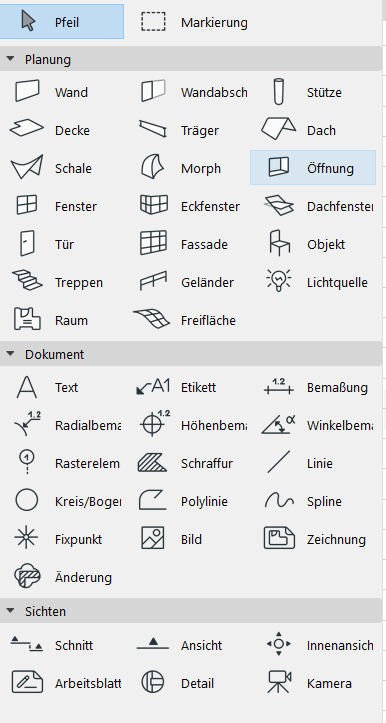
Task: Select the Morph tool icon
Action: click(x=154, y=168)
